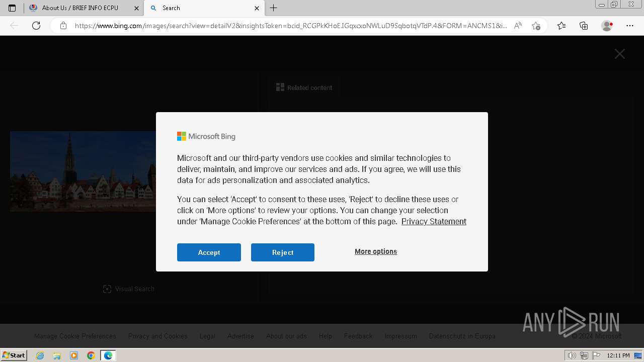
Task: Switch to About Us / BRIEF INFO ECPU tab
Action: tap(85, 8)
